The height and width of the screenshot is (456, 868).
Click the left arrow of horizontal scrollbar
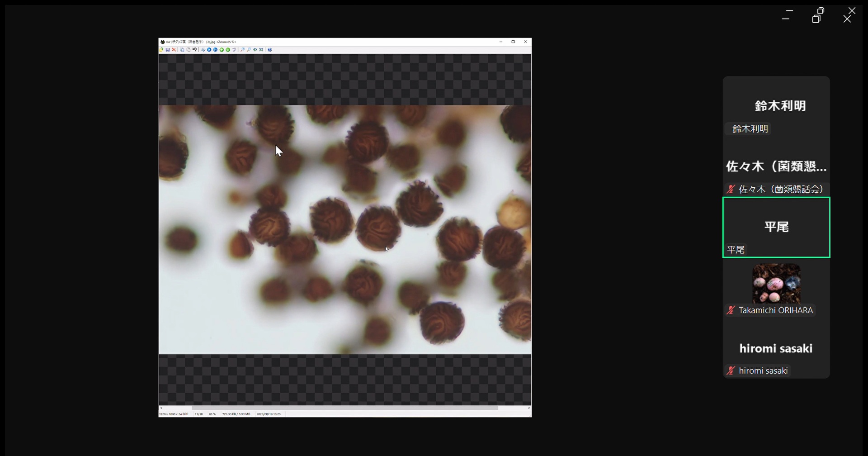point(161,408)
